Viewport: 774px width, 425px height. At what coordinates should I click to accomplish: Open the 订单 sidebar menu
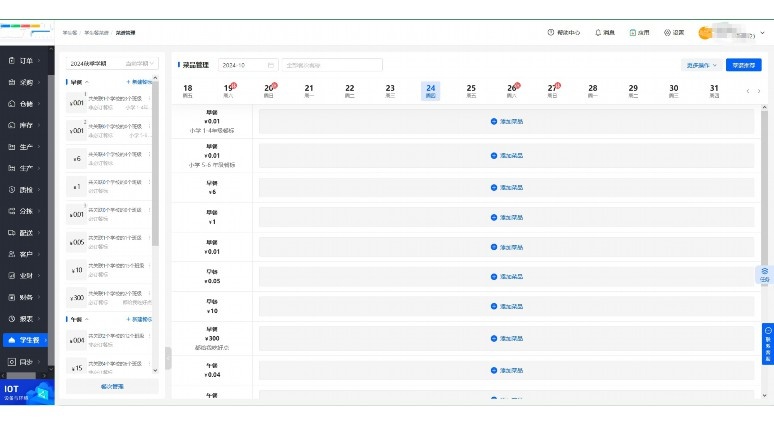(25, 61)
